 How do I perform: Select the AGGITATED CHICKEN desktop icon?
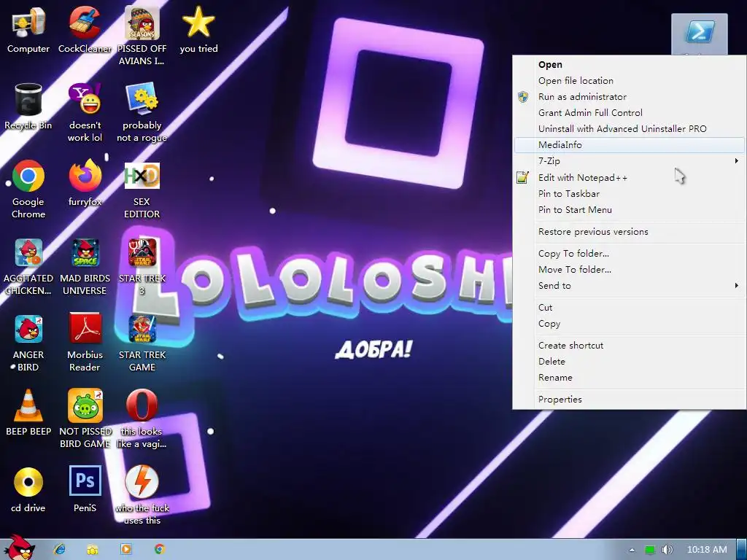point(28,265)
